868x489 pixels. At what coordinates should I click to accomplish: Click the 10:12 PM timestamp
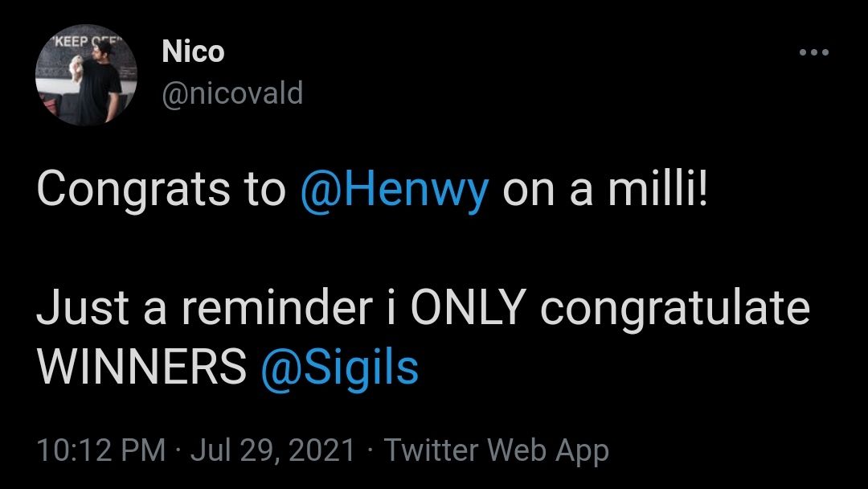tap(101, 450)
